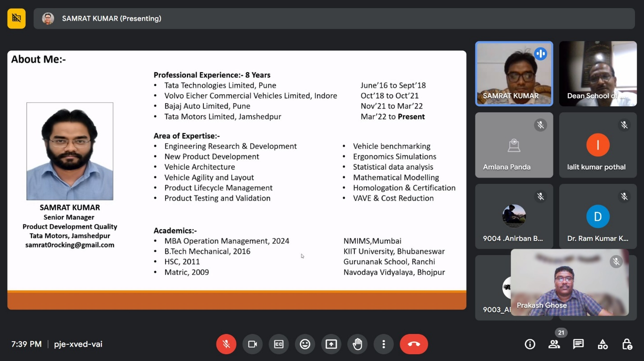Open the emoji reactions button
Viewport: 644px width, 361px height.
tap(305, 344)
